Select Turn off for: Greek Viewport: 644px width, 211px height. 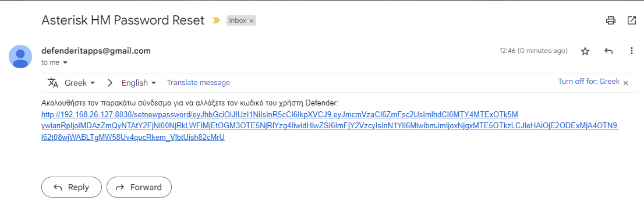589,82
